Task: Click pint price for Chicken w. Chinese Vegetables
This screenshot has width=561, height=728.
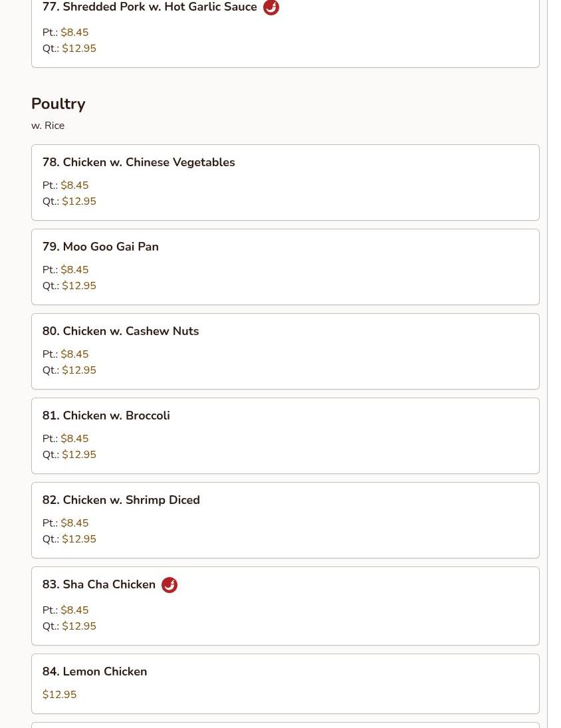Action: pyautogui.click(x=74, y=185)
